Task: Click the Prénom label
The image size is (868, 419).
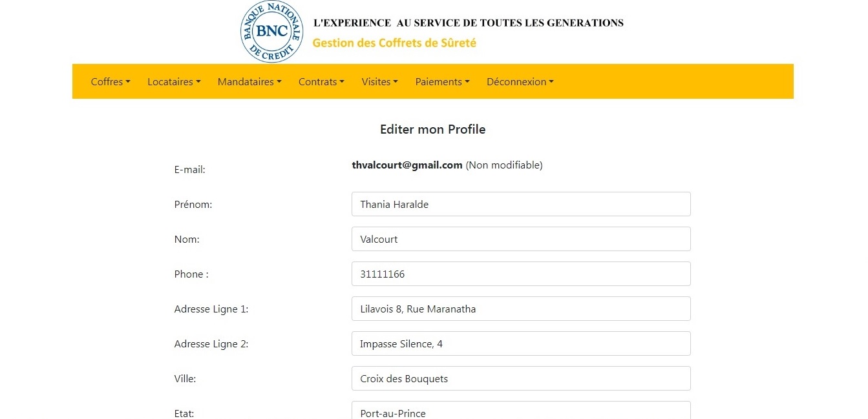Action: [x=193, y=205]
